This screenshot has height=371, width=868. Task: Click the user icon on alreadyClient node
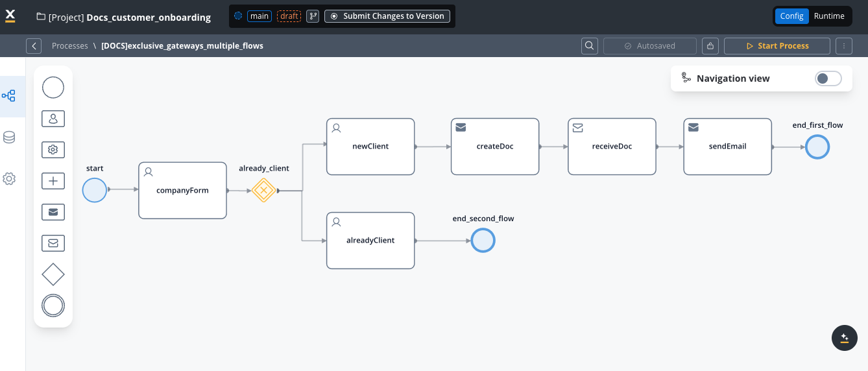click(x=337, y=222)
